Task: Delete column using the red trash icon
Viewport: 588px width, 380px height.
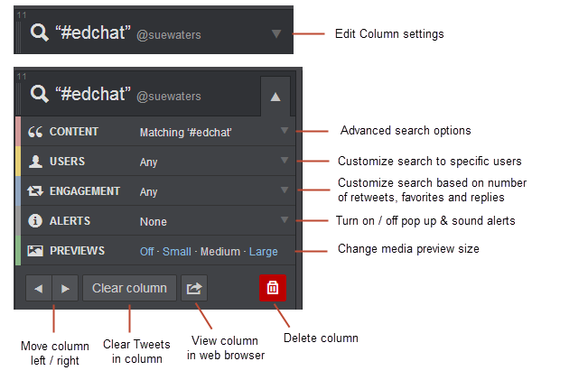Action: click(x=273, y=288)
